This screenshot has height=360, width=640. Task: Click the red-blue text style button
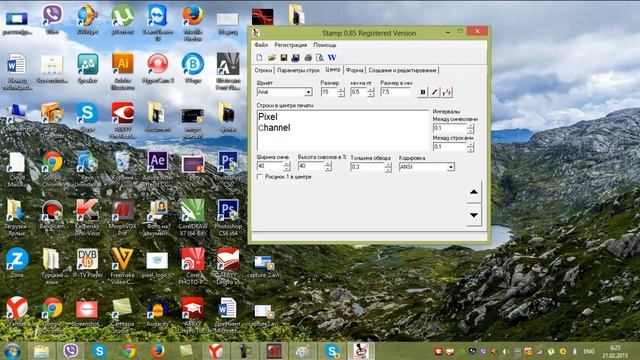(447, 92)
